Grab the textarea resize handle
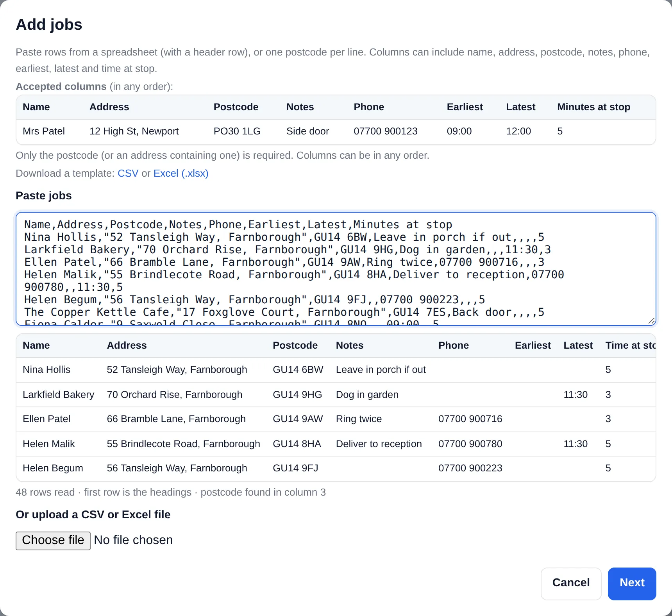The width and height of the screenshot is (672, 616). [x=651, y=321]
